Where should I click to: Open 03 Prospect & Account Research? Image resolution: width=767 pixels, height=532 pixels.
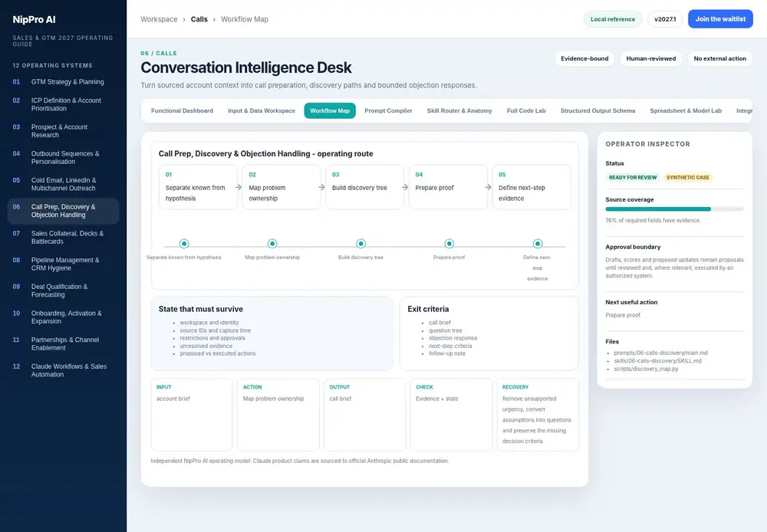pyautogui.click(x=63, y=131)
